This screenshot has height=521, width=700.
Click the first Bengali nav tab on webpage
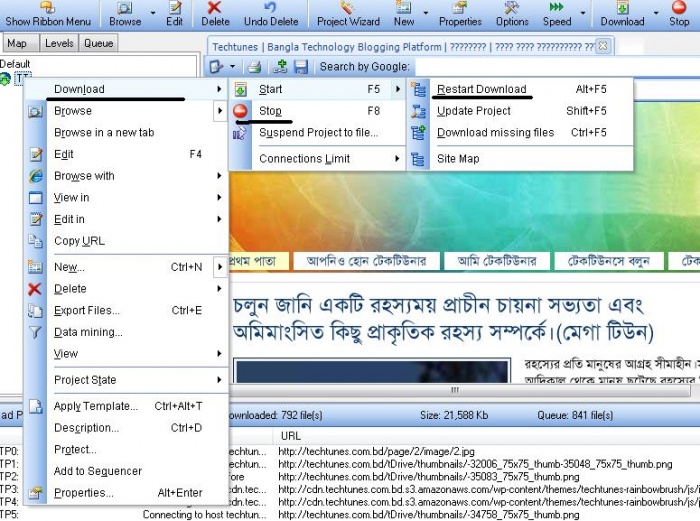[258, 261]
